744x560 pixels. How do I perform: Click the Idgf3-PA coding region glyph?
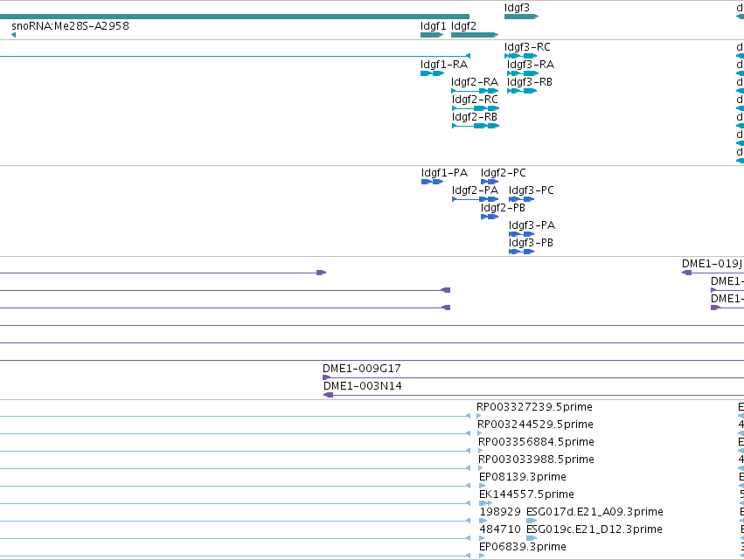pos(521,234)
